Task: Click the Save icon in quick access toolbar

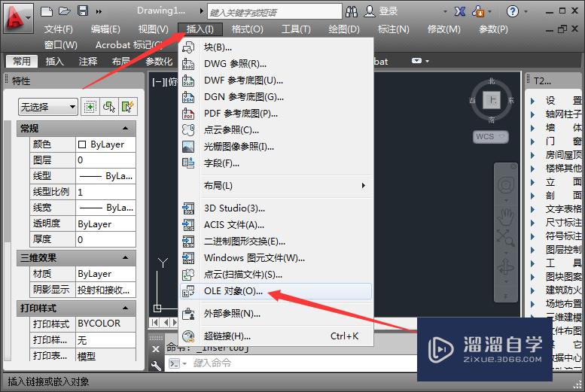Action: [x=83, y=11]
